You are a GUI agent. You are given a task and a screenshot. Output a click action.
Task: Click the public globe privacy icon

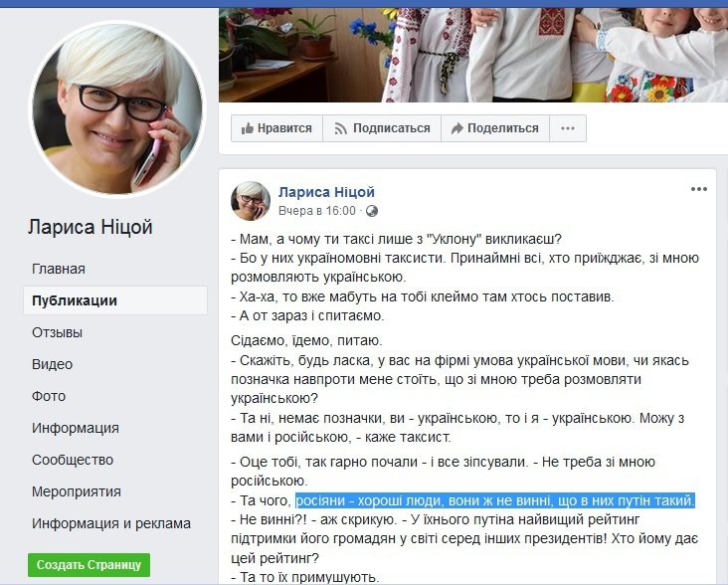[x=372, y=211]
